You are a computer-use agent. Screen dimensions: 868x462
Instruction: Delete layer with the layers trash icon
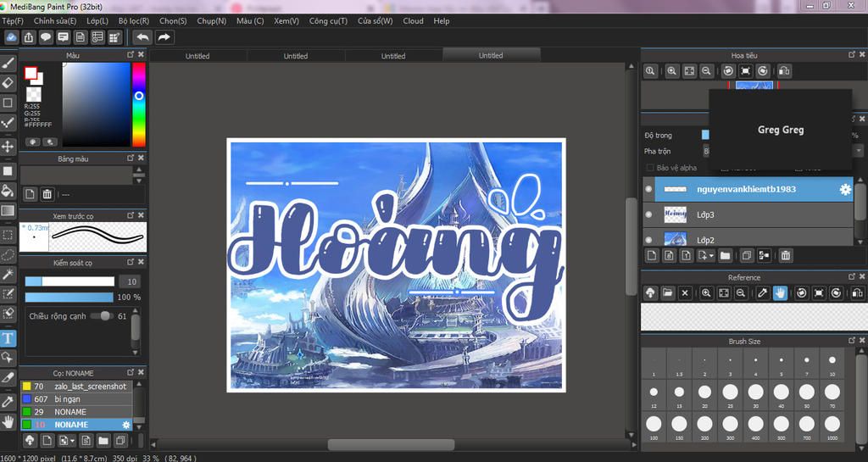(786, 255)
